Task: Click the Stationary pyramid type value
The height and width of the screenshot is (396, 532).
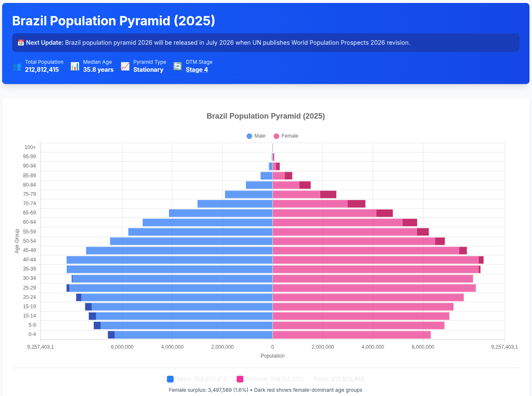Action: click(x=148, y=70)
